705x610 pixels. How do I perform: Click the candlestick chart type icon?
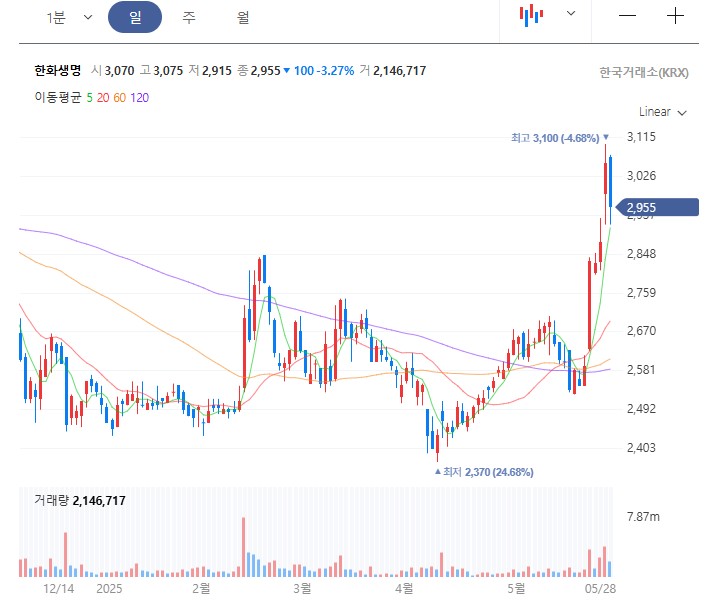(531, 15)
